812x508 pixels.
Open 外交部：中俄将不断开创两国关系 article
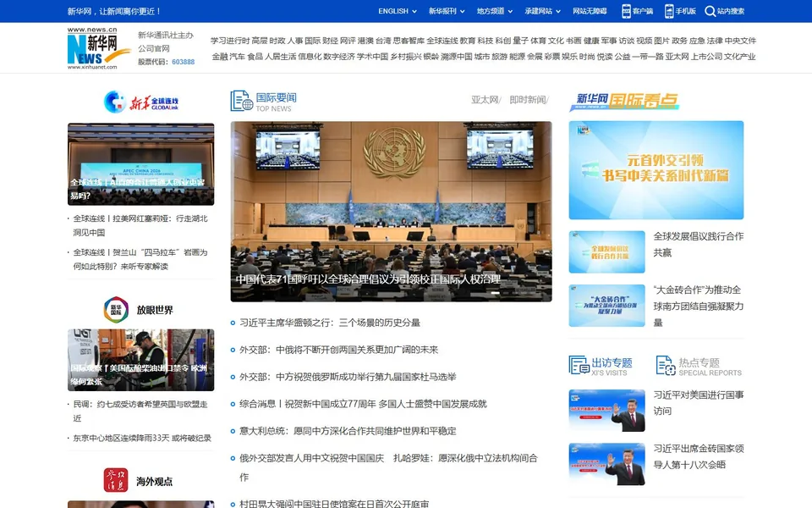(x=338, y=350)
